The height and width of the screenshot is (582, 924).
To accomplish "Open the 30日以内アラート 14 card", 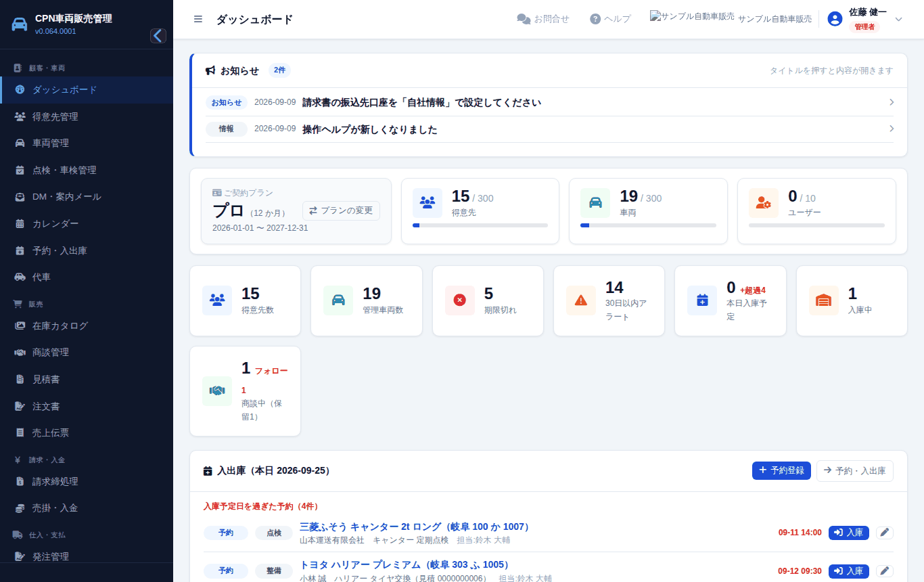I will tap(609, 300).
